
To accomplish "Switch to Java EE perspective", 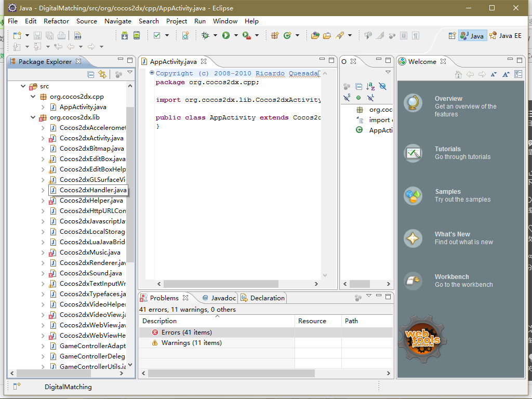I will point(506,35).
